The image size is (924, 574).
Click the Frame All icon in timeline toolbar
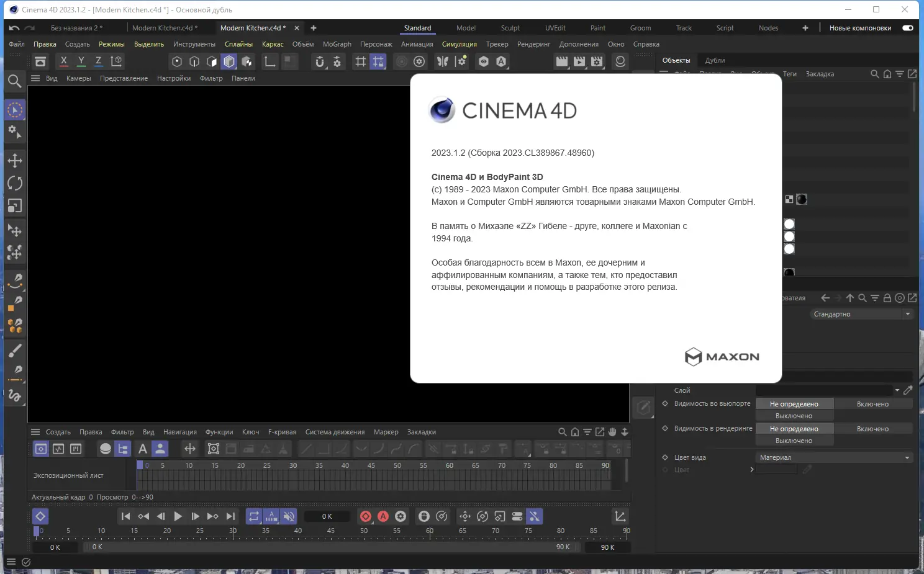[214, 449]
